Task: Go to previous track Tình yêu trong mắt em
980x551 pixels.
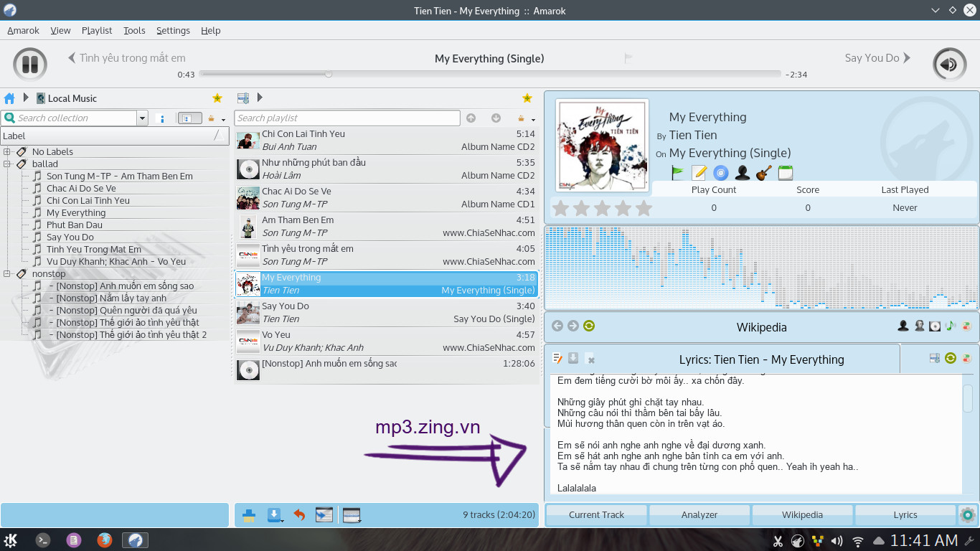Action: (127, 58)
